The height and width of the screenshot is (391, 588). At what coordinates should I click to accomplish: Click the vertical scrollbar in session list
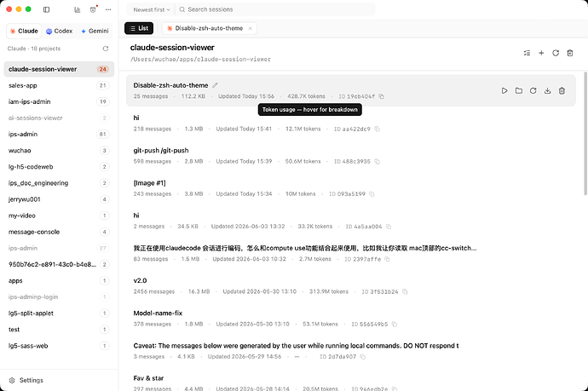[x=585, y=133]
